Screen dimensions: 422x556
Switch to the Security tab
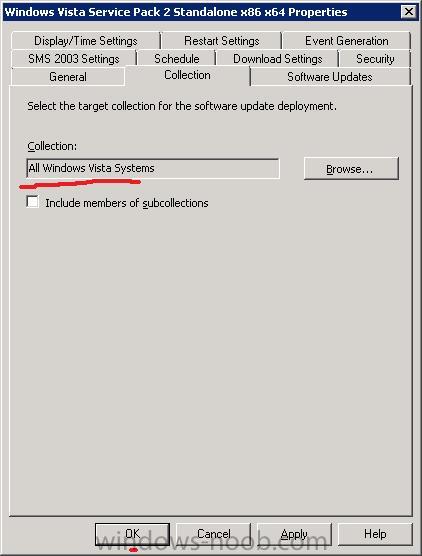click(375, 59)
